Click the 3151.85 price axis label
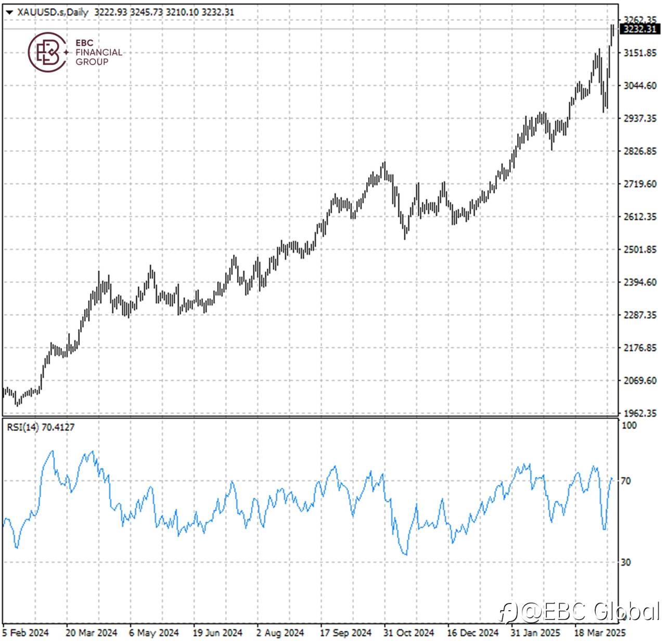 tap(640, 53)
